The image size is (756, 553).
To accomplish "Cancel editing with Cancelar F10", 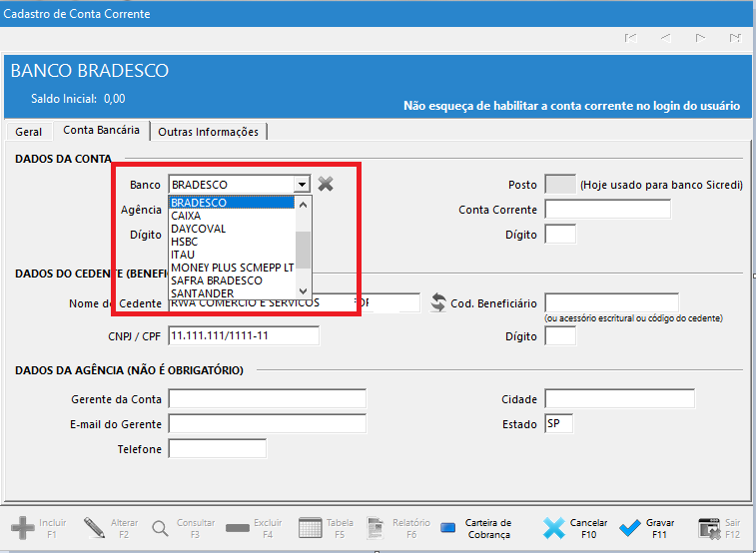I will [575, 528].
